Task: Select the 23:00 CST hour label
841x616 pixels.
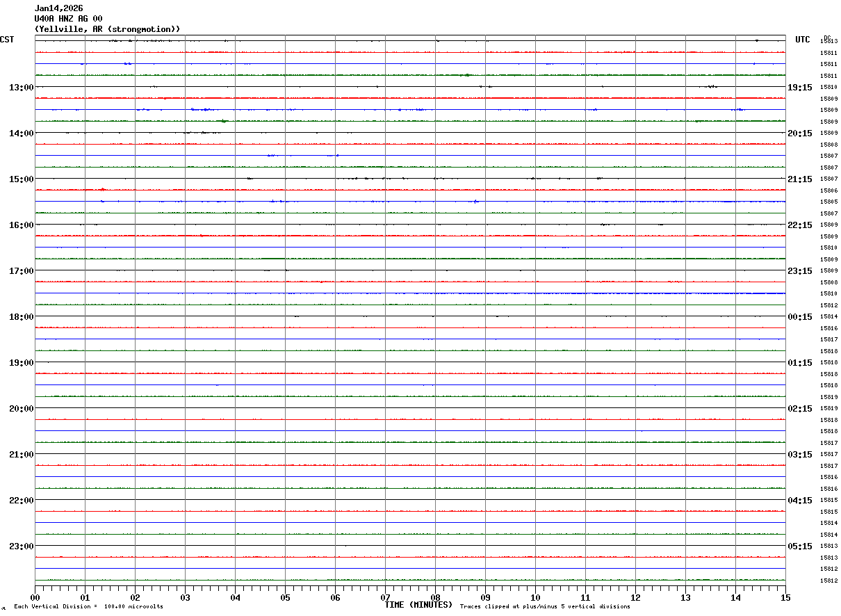Action: tap(22, 546)
